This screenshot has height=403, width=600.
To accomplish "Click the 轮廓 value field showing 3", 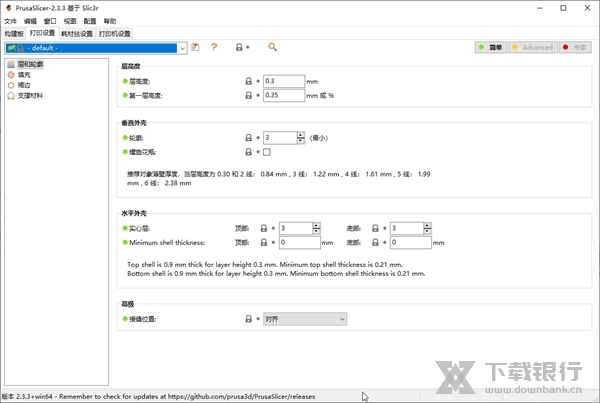I will click(x=280, y=138).
